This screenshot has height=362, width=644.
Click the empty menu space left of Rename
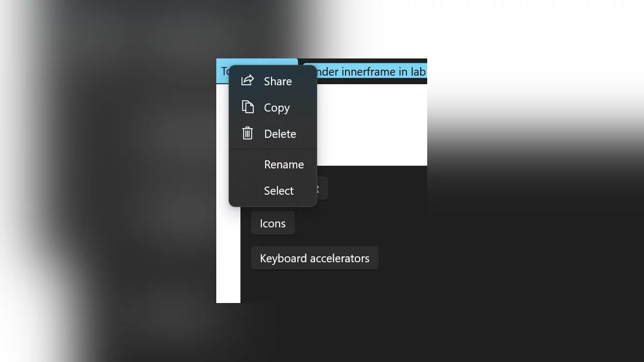(247, 165)
